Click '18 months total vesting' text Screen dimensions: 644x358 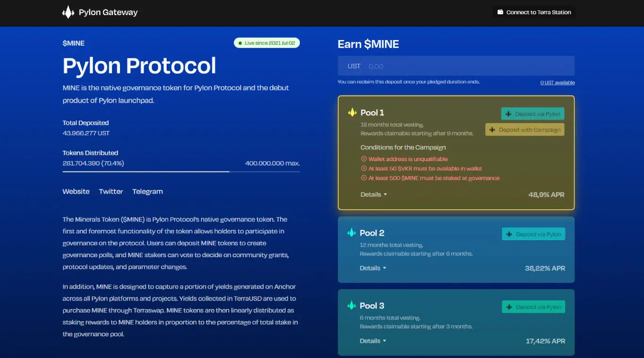tap(392, 125)
